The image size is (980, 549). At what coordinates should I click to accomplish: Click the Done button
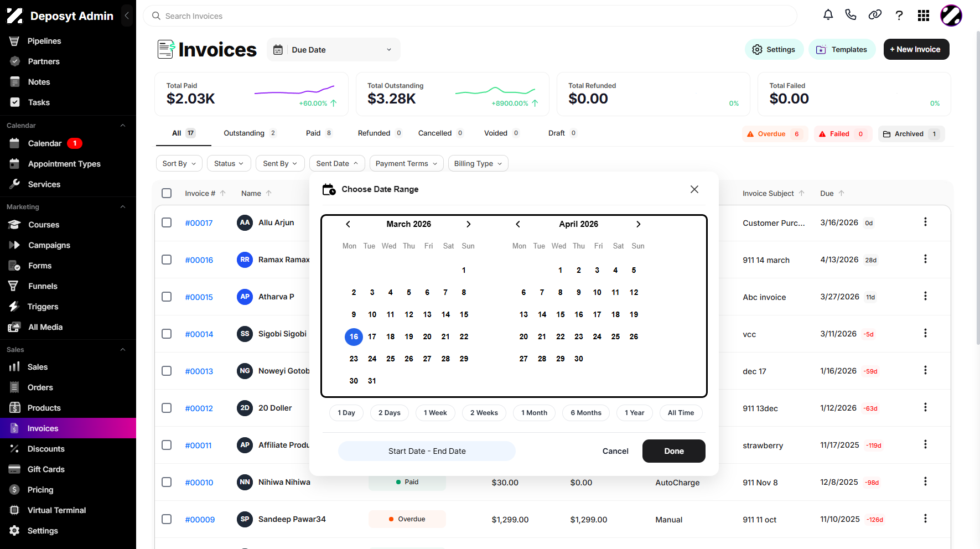click(x=674, y=451)
